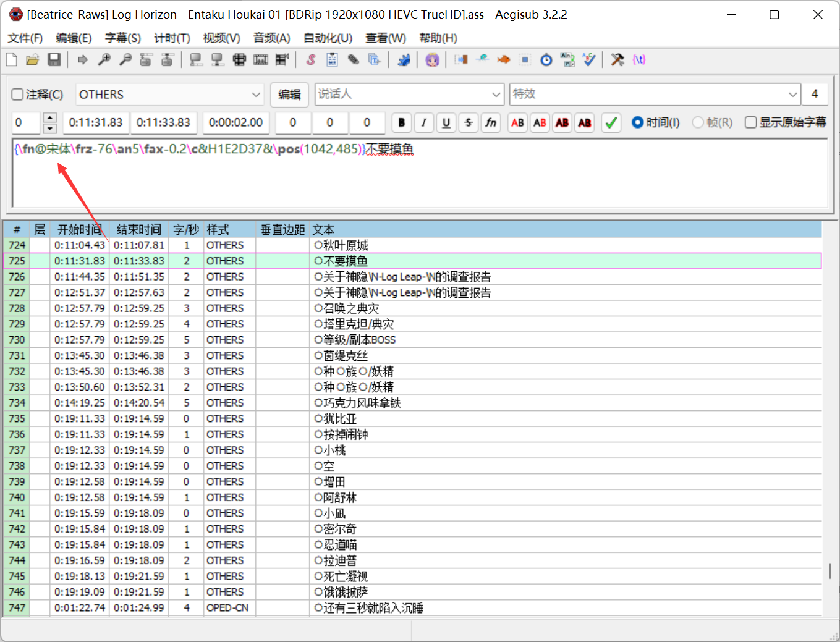Open the 帮助(H) menu
Screen dimensions: 840x642
click(x=438, y=38)
